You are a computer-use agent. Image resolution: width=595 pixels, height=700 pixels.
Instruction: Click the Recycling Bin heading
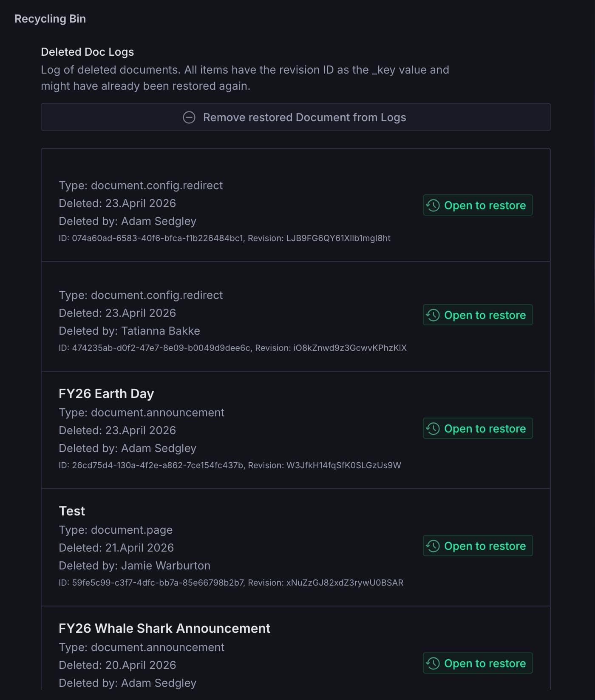coord(50,19)
